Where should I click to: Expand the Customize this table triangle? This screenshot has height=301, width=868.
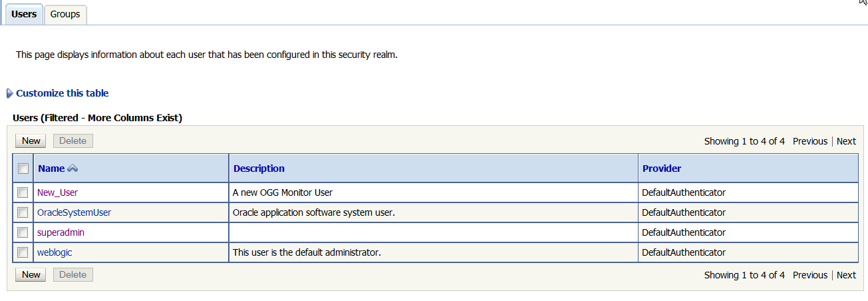10,94
